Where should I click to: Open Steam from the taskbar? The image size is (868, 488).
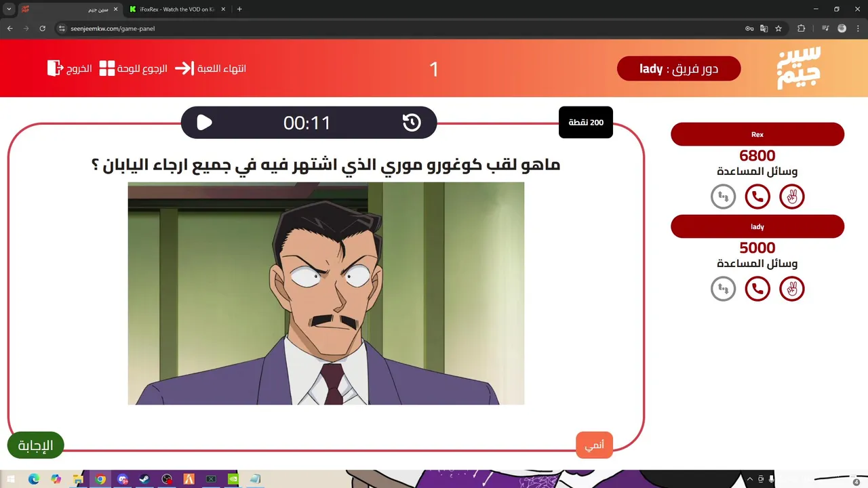[x=145, y=479]
